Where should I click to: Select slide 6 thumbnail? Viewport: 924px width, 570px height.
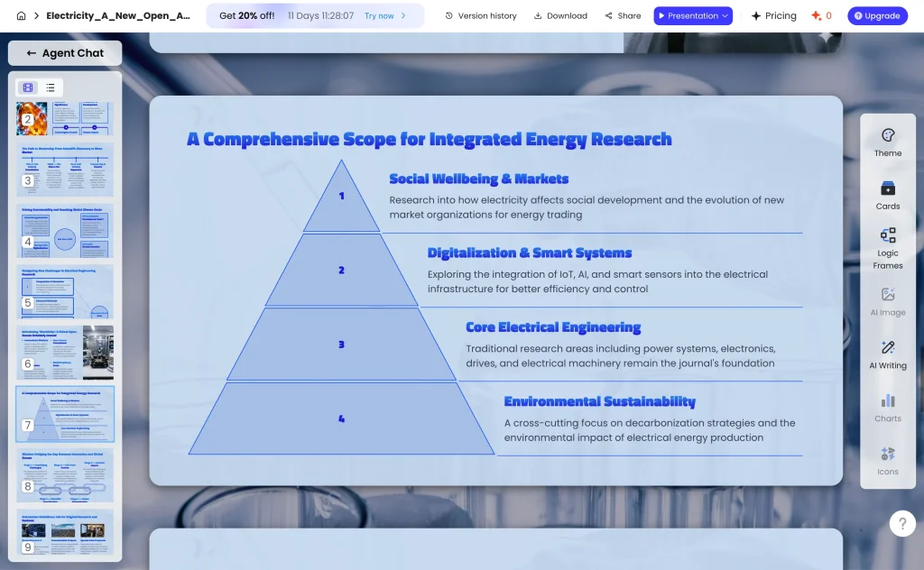pyautogui.click(x=65, y=353)
